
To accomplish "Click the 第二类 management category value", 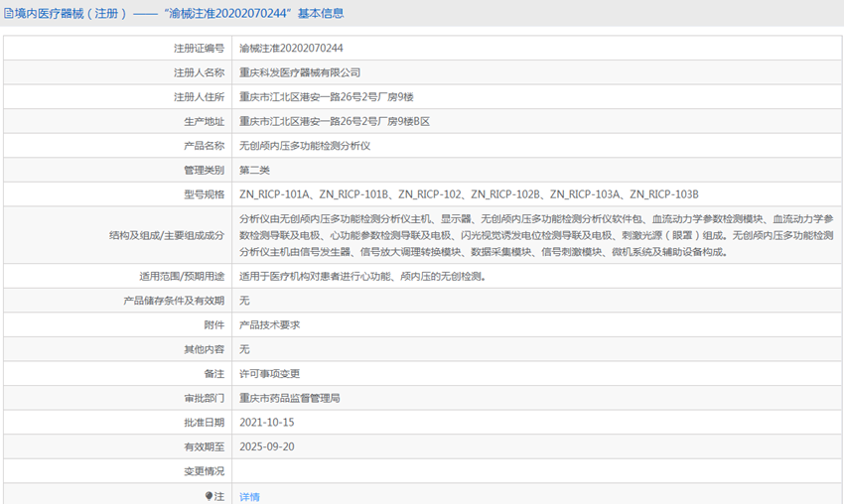I will tap(255, 171).
